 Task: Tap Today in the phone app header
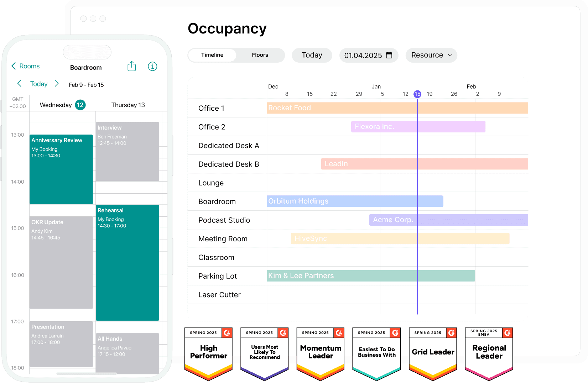[38, 83]
